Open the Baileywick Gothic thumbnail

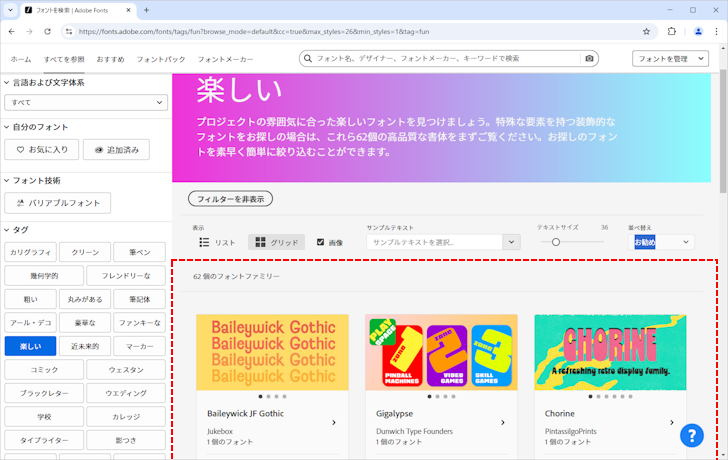point(273,352)
